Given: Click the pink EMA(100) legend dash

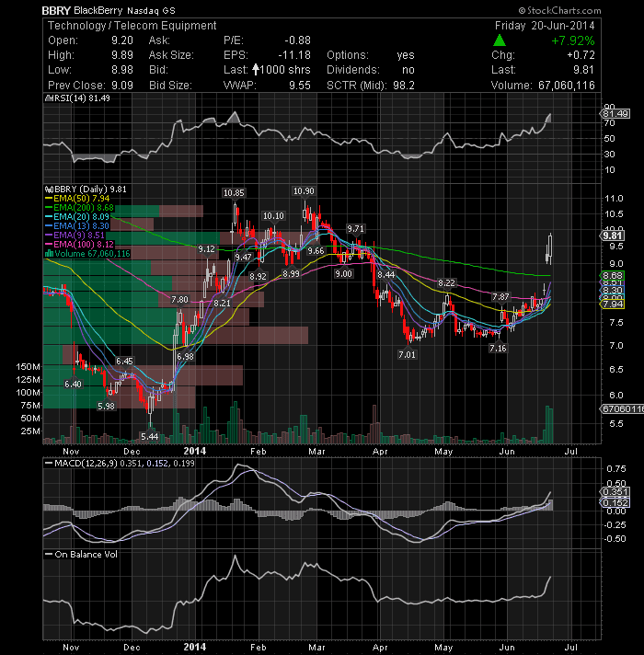Looking at the screenshot, I should (49, 245).
